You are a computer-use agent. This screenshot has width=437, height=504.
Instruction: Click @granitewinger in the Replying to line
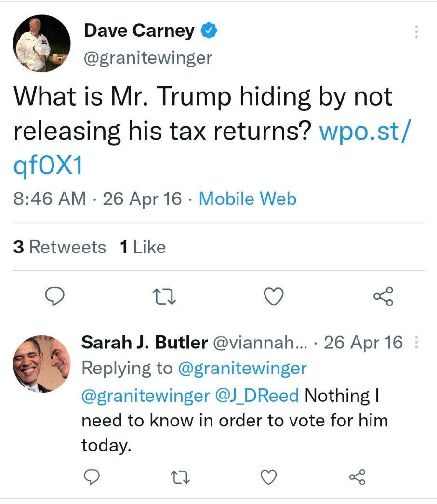242,369
